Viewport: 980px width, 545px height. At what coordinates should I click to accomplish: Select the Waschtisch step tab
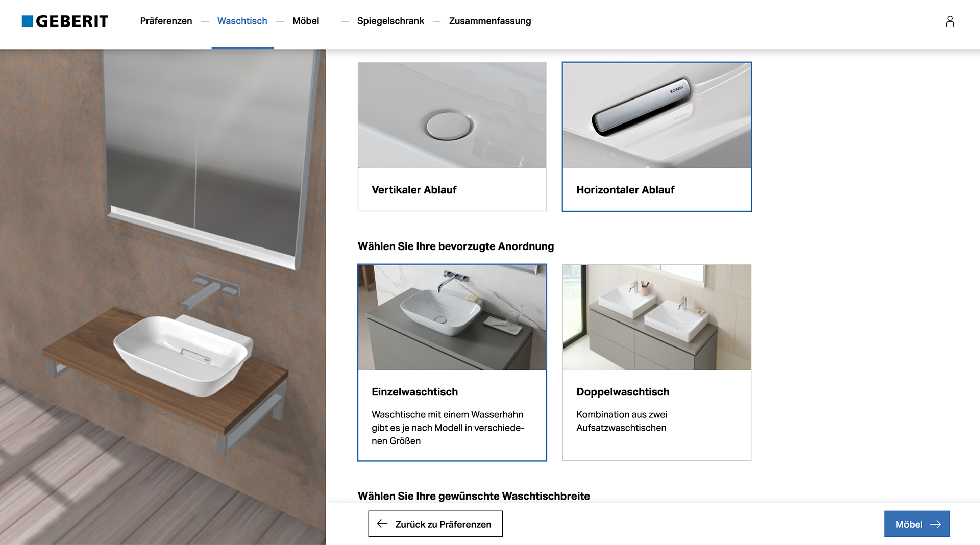[242, 21]
